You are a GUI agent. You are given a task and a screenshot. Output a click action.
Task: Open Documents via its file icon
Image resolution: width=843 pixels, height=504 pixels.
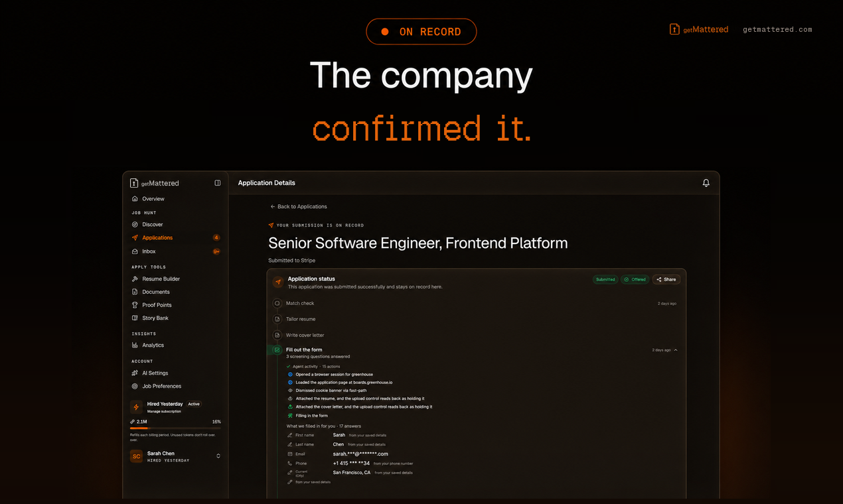[x=135, y=292]
